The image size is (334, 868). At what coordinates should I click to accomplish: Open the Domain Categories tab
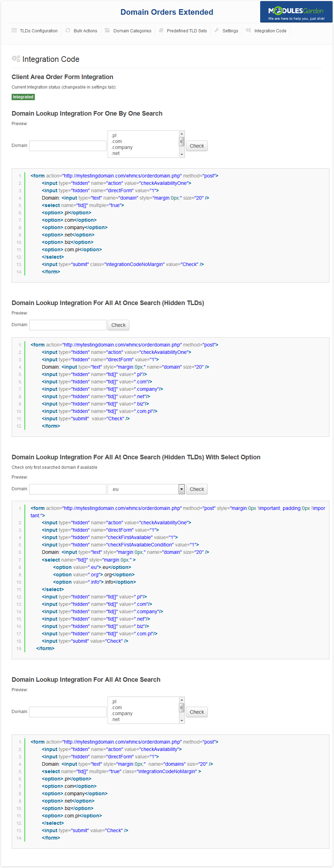132,31
